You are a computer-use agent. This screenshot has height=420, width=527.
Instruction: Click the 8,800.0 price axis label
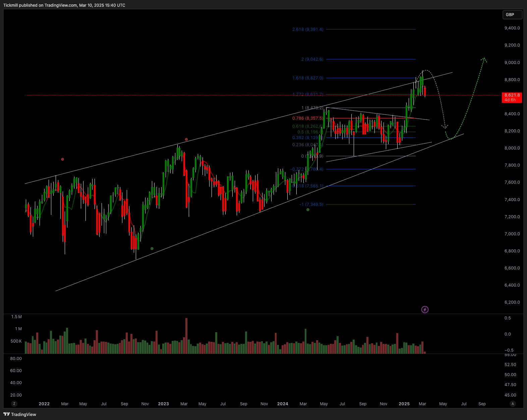tap(512, 80)
